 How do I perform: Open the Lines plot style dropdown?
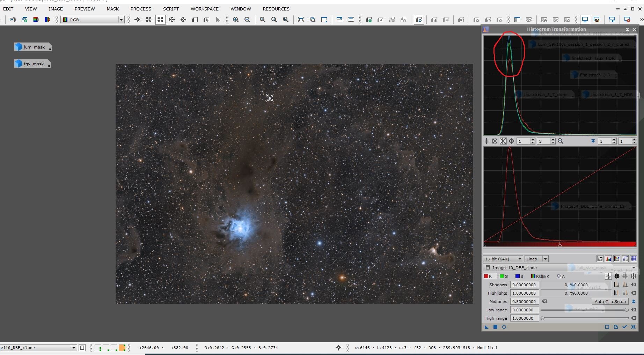click(545, 259)
